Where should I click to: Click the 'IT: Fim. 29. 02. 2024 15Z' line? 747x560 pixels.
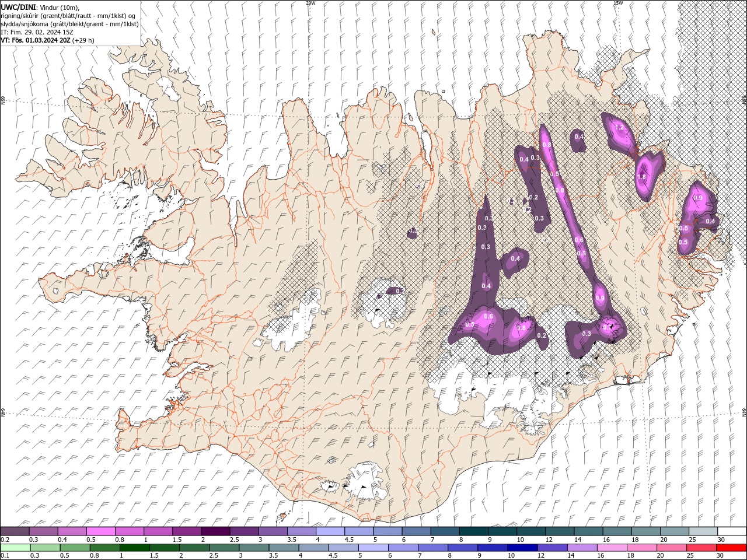click(37, 32)
